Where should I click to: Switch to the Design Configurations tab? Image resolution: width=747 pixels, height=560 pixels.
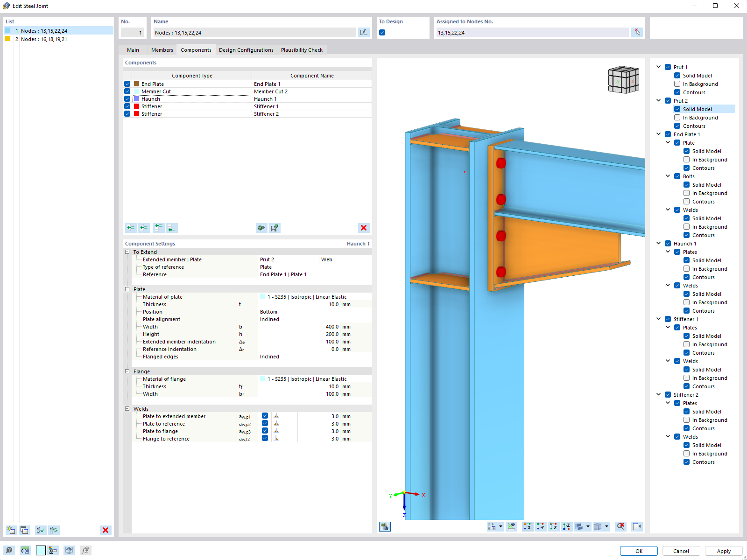click(246, 50)
